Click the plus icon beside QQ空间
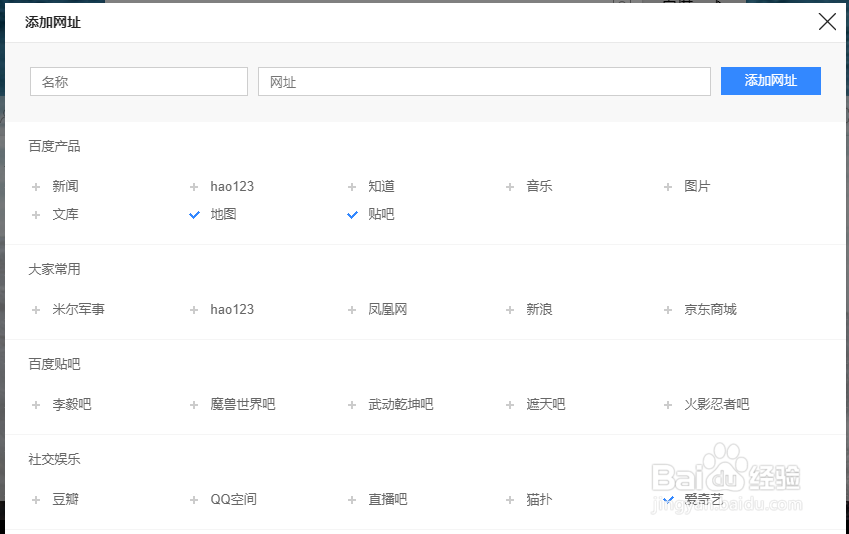Screen dimensions: 849x534 pyautogui.click(x=194, y=500)
